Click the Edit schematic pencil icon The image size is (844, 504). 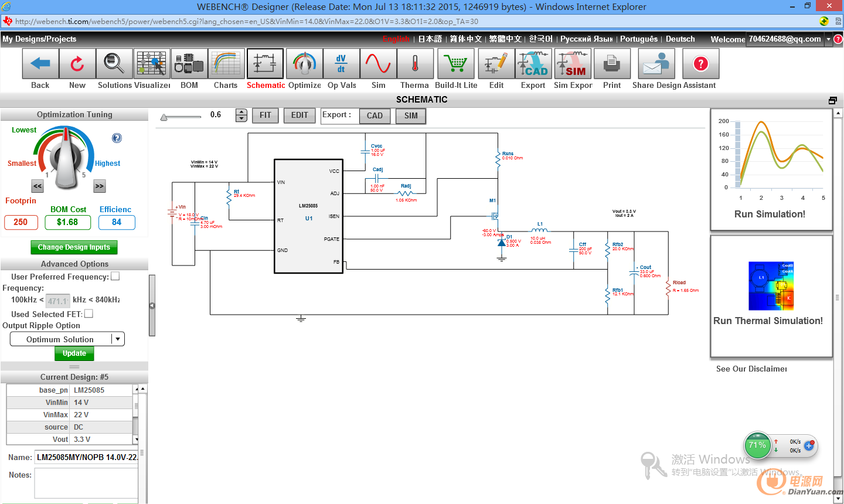point(496,63)
